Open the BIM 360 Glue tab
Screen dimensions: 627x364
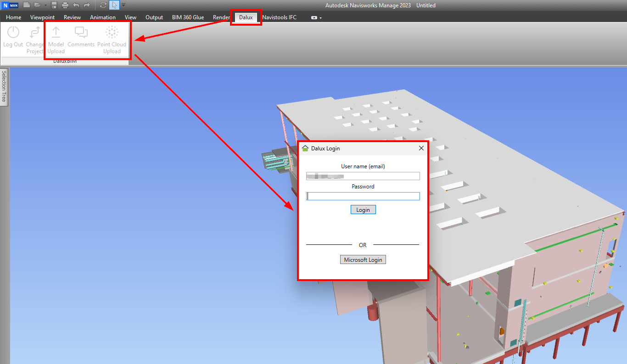(188, 17)
